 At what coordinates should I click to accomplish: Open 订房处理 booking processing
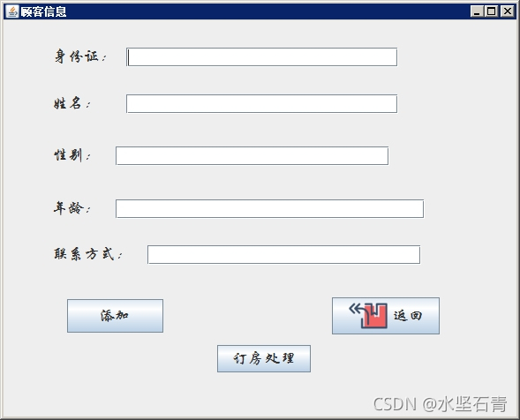[x=264, y=358]
